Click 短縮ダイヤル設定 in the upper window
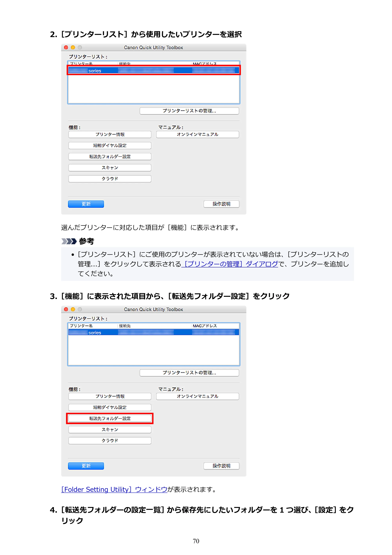The image size is (392, 555). pos(110,146)
